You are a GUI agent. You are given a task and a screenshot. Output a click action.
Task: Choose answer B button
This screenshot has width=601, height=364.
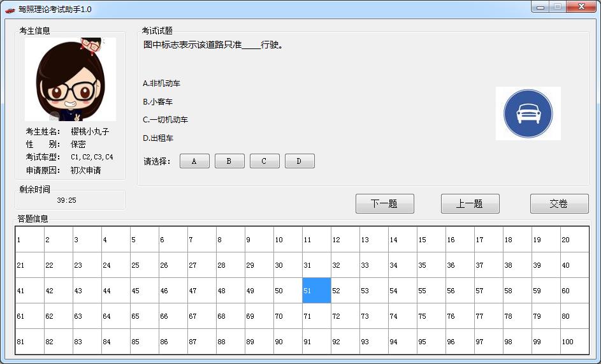229,161
